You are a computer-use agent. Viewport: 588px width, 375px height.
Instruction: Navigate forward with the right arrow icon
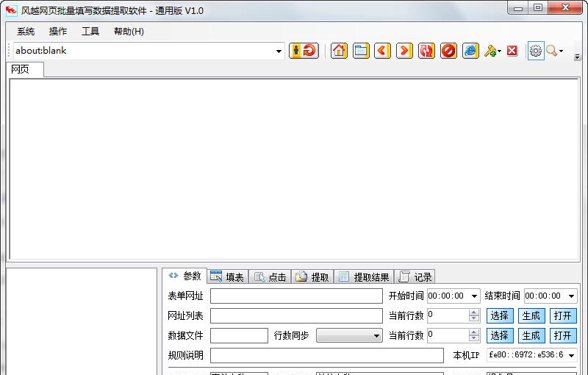405,51
